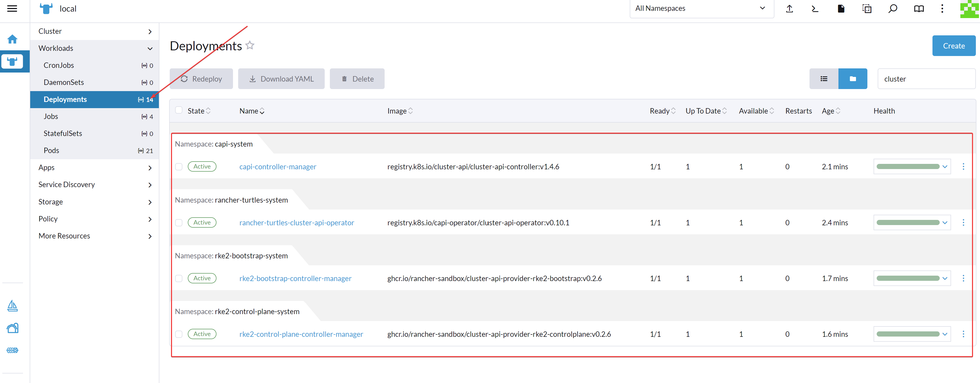Go to Home via house icon

click(12, 39)
